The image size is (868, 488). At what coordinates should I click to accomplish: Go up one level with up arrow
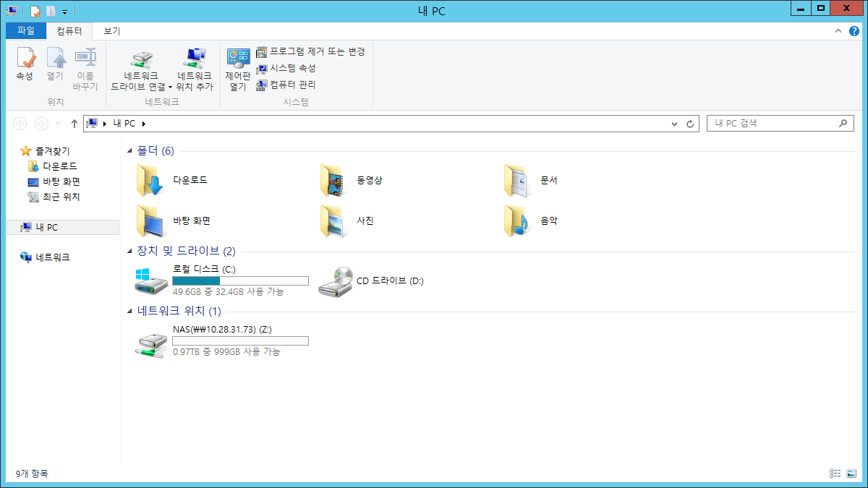coord(74,124)
